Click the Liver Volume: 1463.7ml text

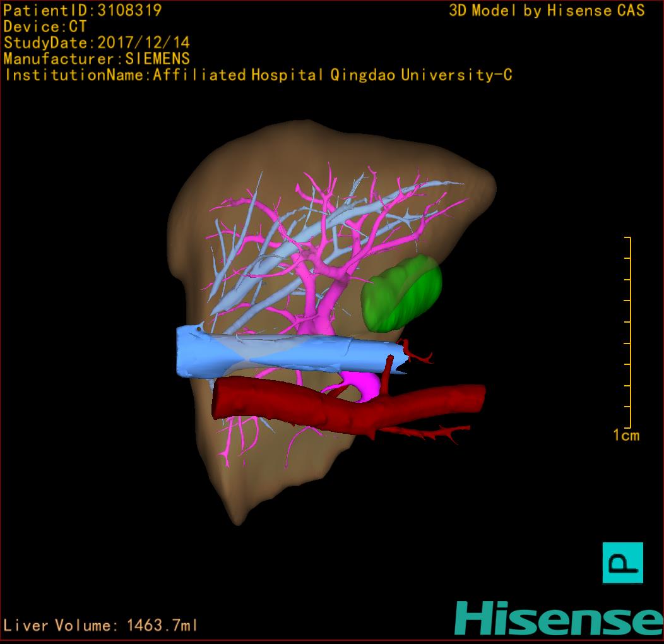click(x=100, y=625)
